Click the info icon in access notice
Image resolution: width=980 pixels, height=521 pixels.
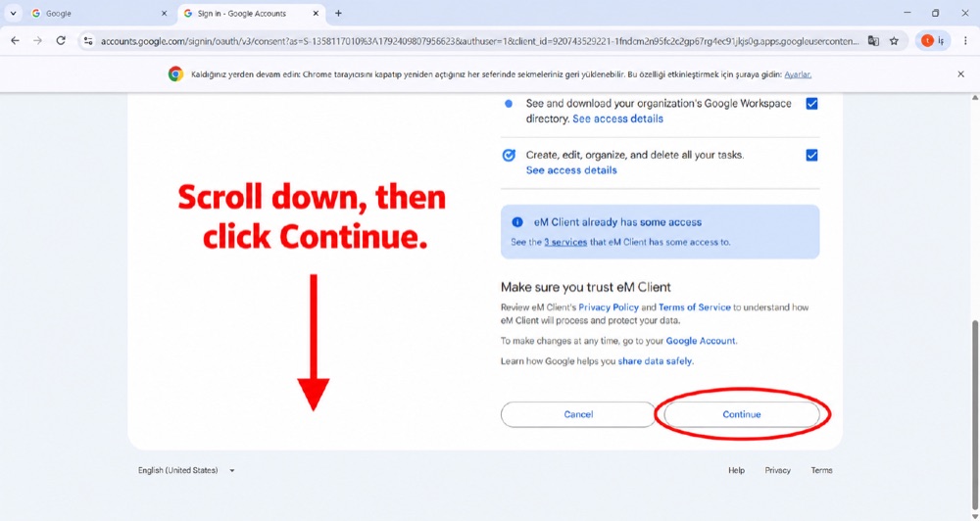pyautogui.click(x=516, y=221)
